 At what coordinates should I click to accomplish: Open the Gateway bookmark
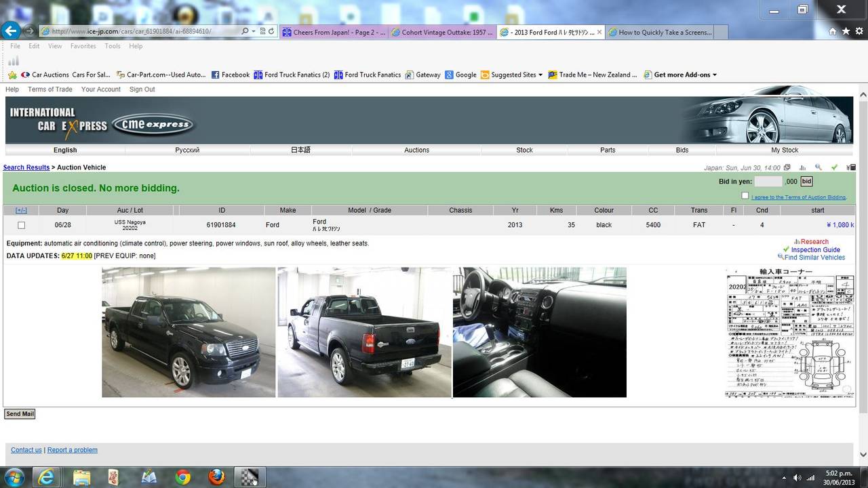(x=422, y=75)
